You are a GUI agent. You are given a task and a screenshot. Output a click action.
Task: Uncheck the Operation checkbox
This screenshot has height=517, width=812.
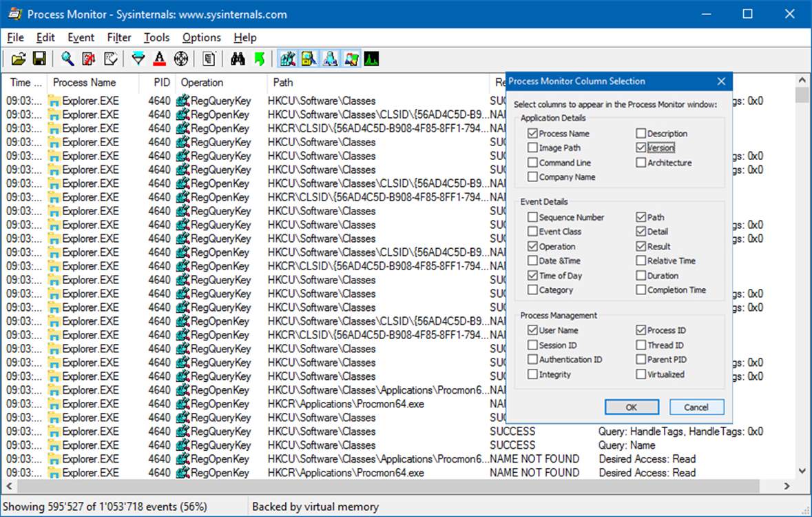532,246
